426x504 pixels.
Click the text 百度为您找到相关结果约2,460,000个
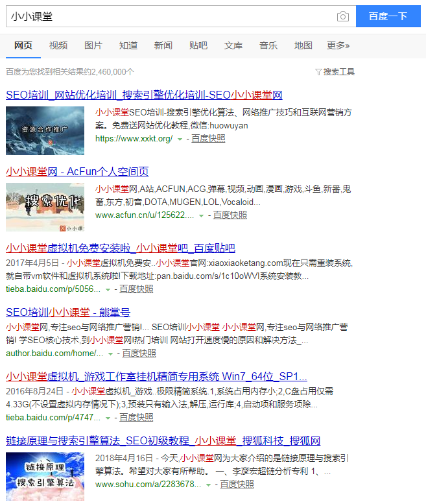coord(70,72)
